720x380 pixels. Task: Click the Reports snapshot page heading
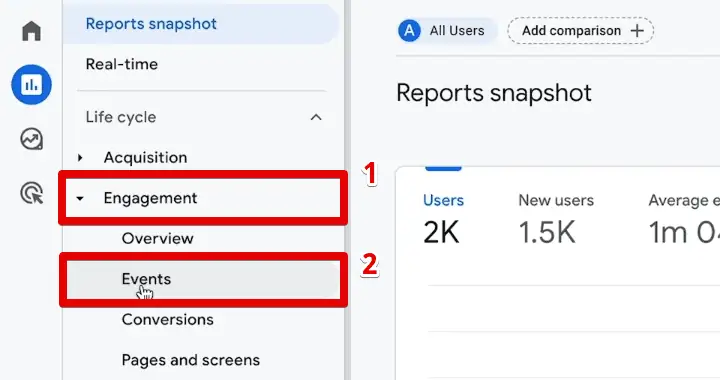point(494,93)
